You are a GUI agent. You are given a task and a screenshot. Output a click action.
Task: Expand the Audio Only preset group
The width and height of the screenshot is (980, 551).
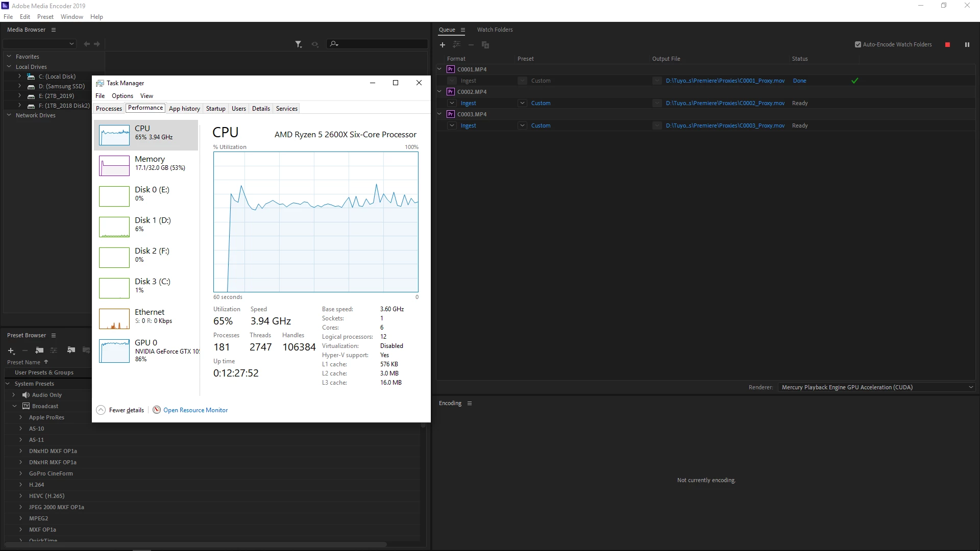point(14,395)
